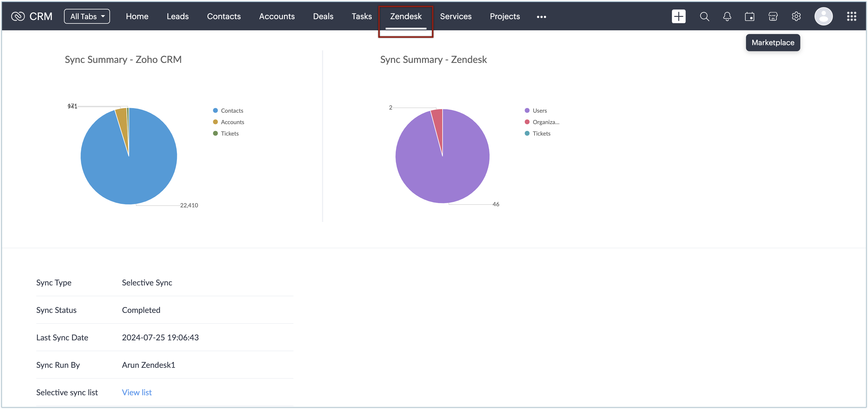Toggle Contacts legend in Zoho CRM chart
The width and height of the screenshot is (868, 409).
click(x=231, y=111)
